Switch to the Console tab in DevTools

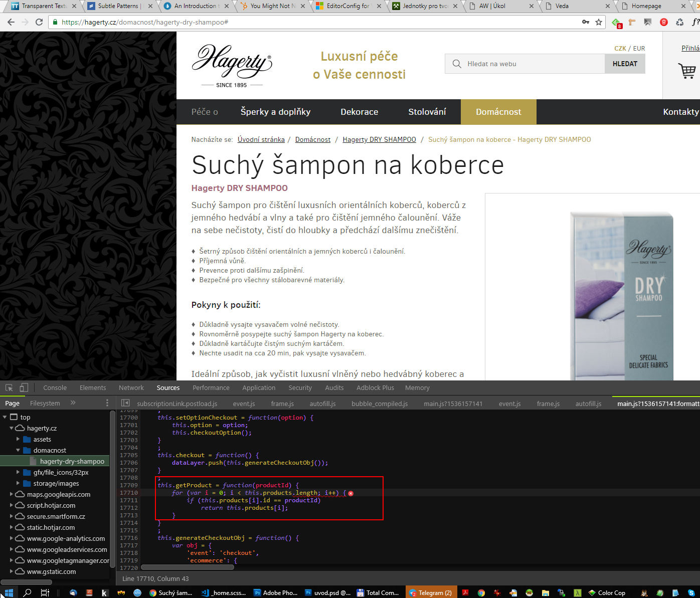pyautogui.click(x=55, y=387)
